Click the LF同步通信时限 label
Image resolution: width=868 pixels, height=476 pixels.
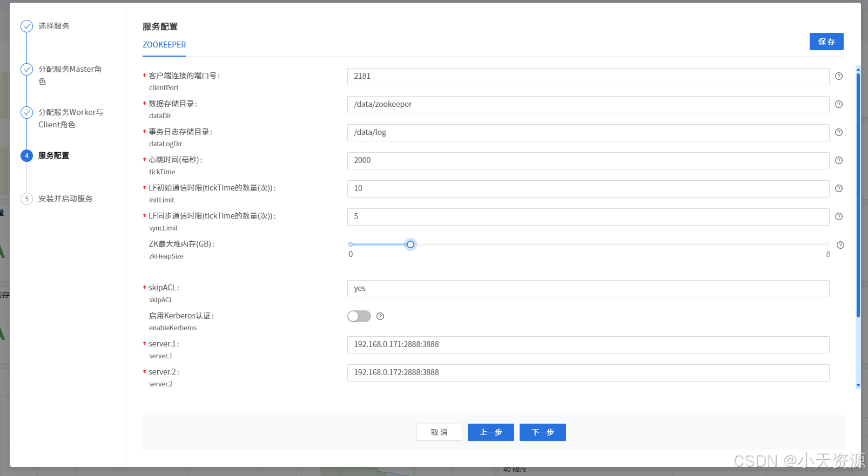pyautogui.click(x=212, y=216)
